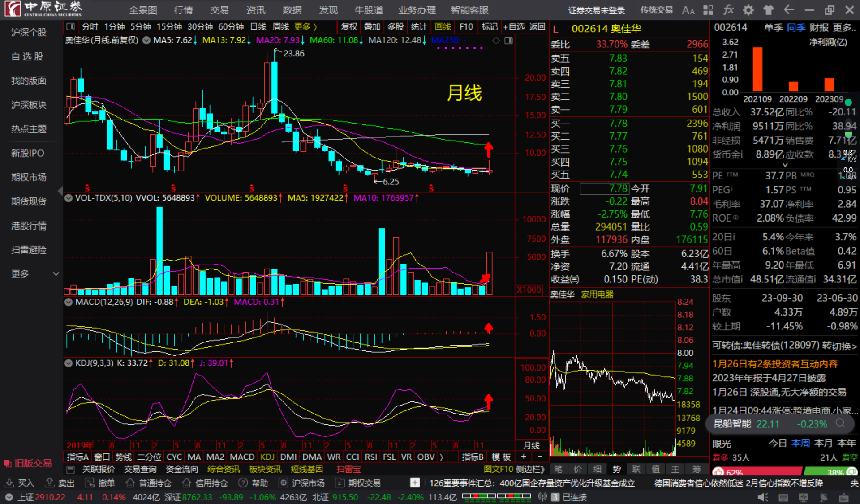Screen dimensions: 860x504
Task: Open 图文F10 link
Action: [499, 470]
